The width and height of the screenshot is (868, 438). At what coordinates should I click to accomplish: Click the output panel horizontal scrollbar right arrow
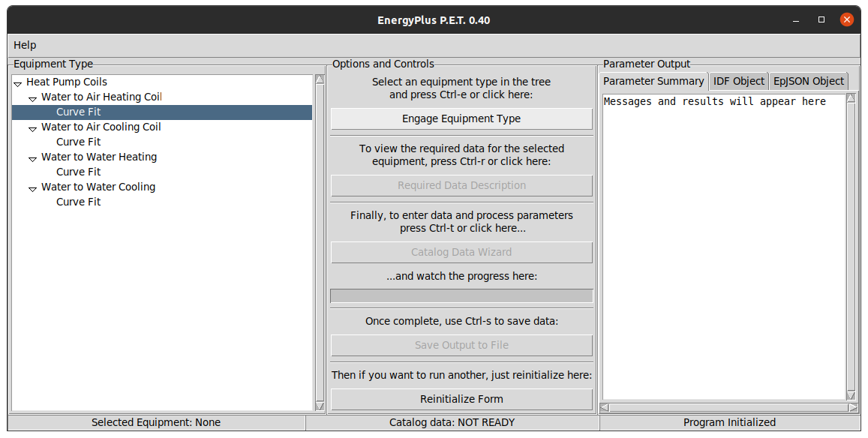853,407
